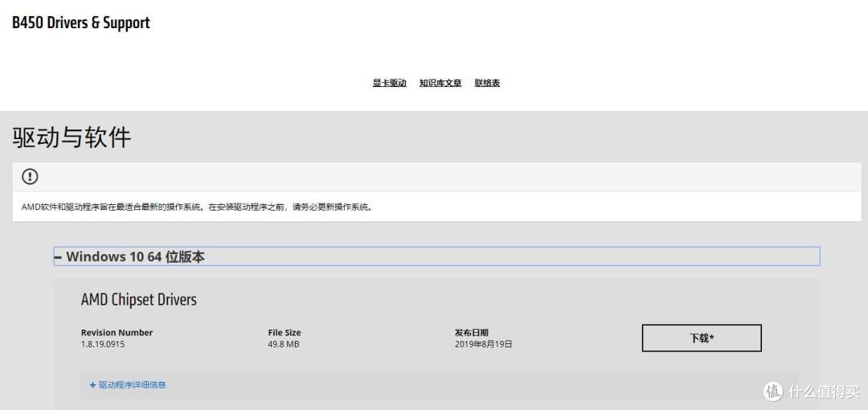Viewport: 868px width, 410px height.
Task: Select the 发布日期 label
Action: pos(472,333)
